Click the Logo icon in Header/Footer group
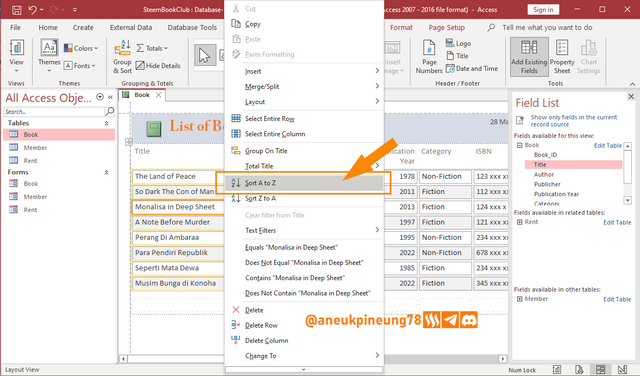This screenshot has height=376, width=640. click(450, 43)
